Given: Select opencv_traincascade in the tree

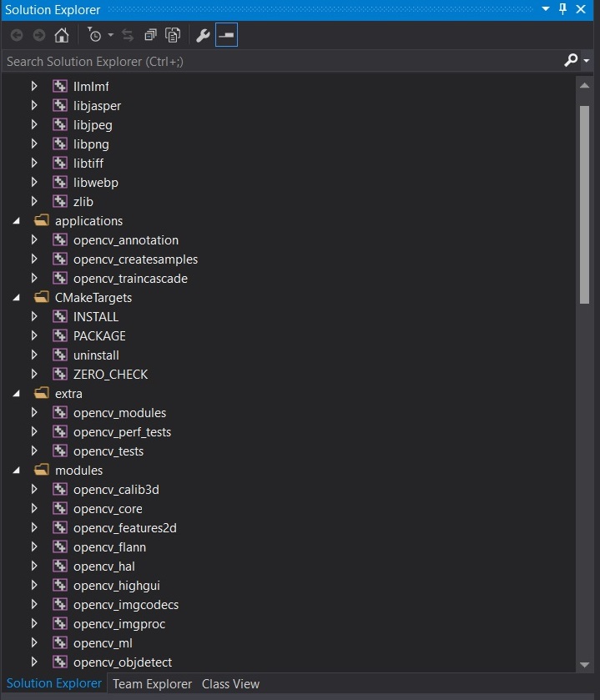Looking at the screenshot, I should coord(130,279).
